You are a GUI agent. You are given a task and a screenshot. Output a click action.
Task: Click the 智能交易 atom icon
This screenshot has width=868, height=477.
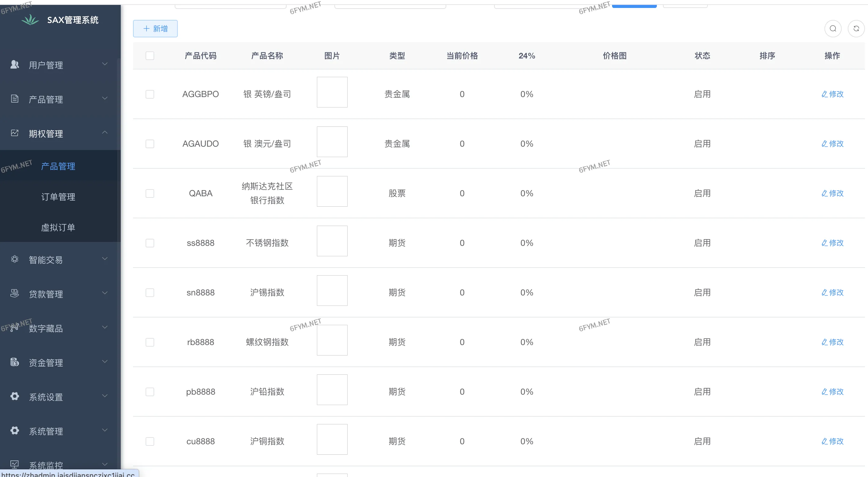coord(14,259)
